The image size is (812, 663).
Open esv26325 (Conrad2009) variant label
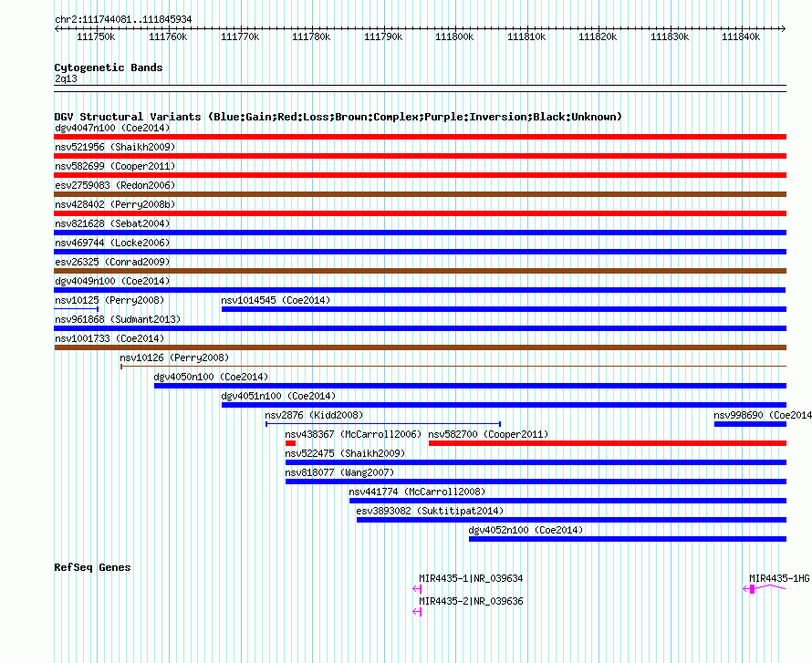click(x=112, y=262)
